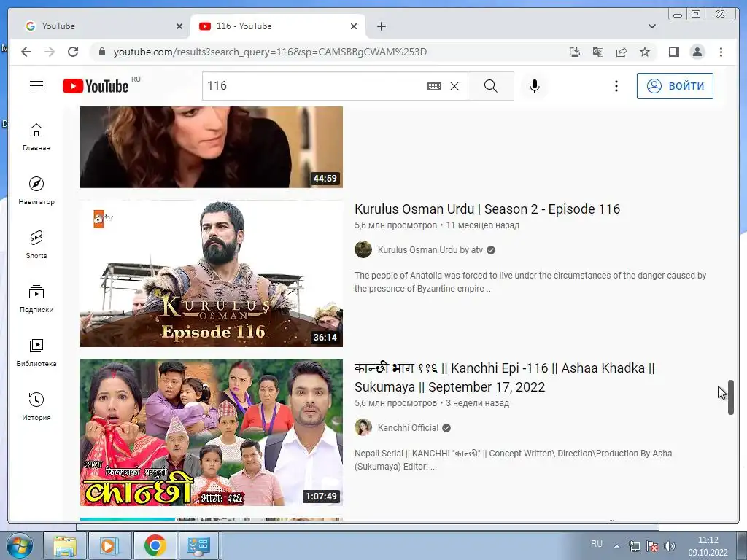Viewport: 747px width, 560px height.
Task: Open the on-screen keyboard in search box
Action: (434, 86)
